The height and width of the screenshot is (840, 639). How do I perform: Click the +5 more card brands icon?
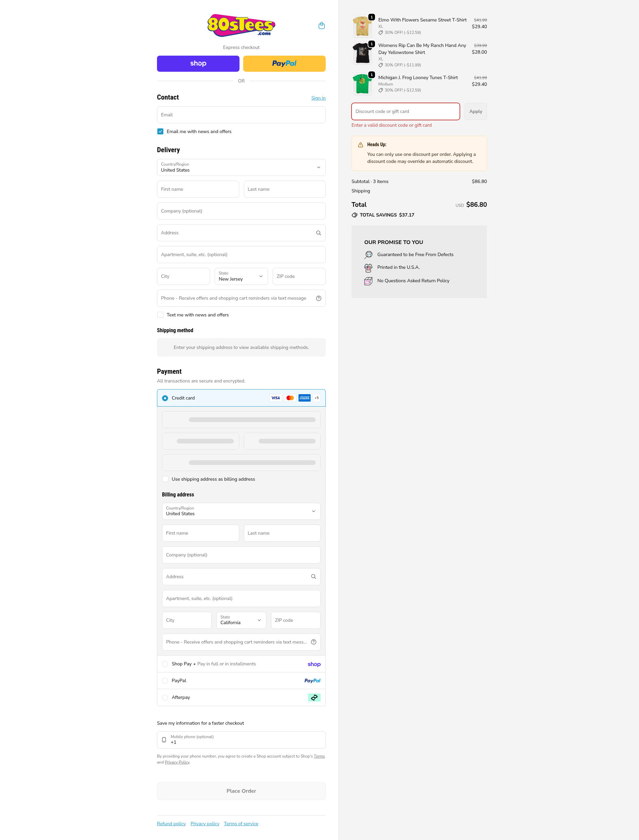[316, 398]
